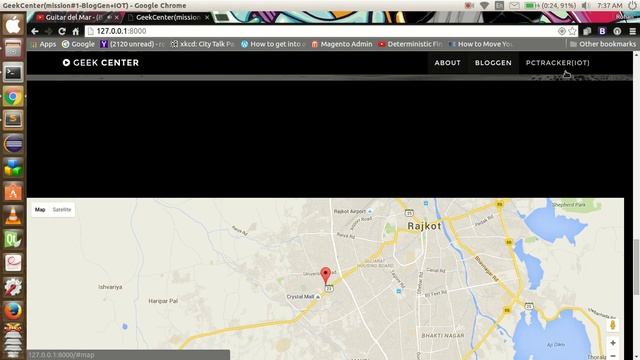Click the GEEK CENTER logo link
Image resolution: width=640 pixels, height=360 pixels.
tap(101, 63)
